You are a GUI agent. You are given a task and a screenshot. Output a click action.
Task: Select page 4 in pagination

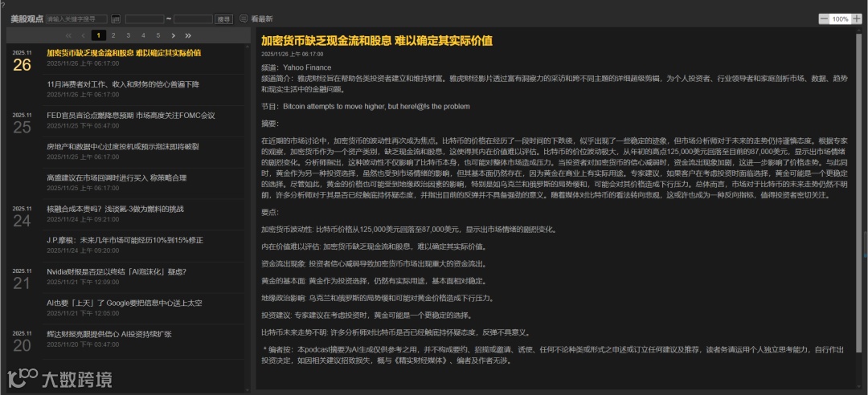143,35
